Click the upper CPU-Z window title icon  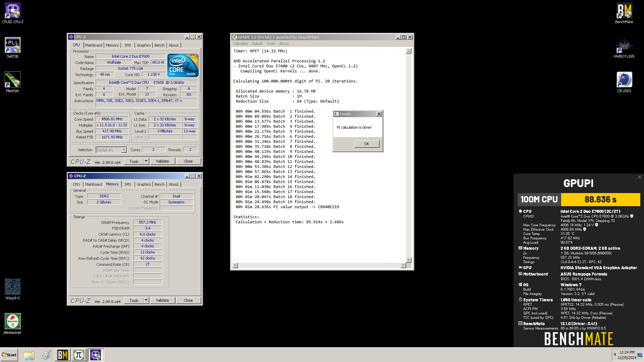71,37
